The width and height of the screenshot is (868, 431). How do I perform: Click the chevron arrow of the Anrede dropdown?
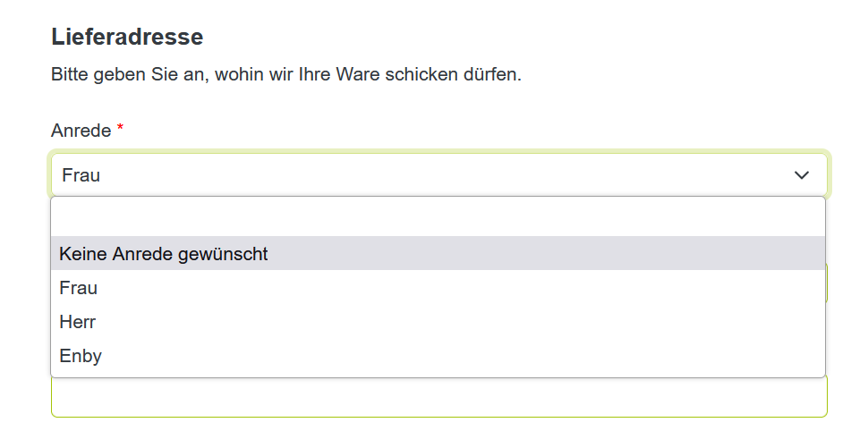point(801,175)
